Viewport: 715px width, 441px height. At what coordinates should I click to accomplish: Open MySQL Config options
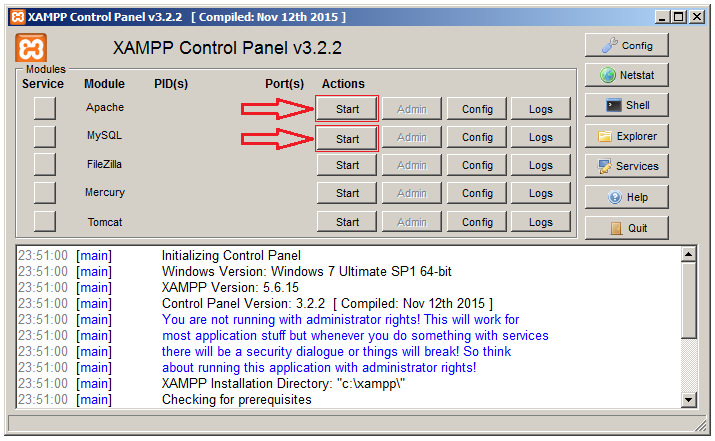[x=477, y=137]
